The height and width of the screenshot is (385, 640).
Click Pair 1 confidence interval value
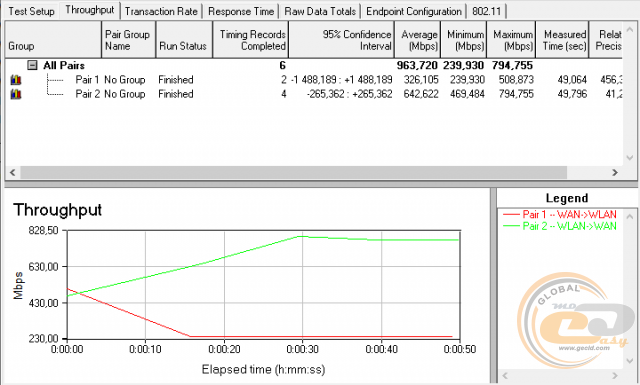(341, 80)
